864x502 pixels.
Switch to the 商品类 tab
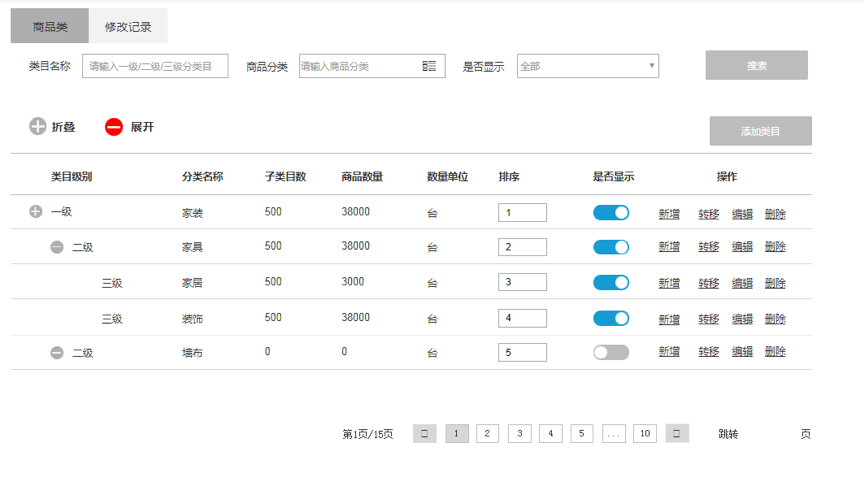(50, 26)
